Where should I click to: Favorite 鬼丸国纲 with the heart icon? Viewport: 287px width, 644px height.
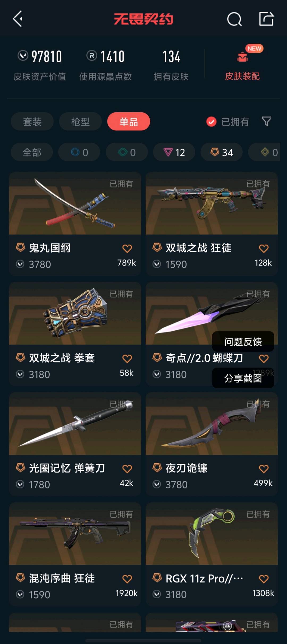pyautogui.click(x=127, y=249)
